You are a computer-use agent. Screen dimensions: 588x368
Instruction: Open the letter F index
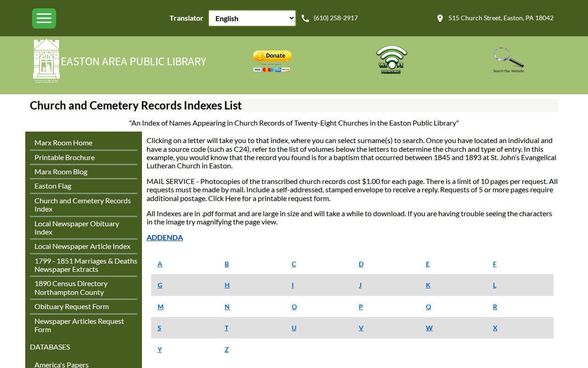[x=495, y=264]
